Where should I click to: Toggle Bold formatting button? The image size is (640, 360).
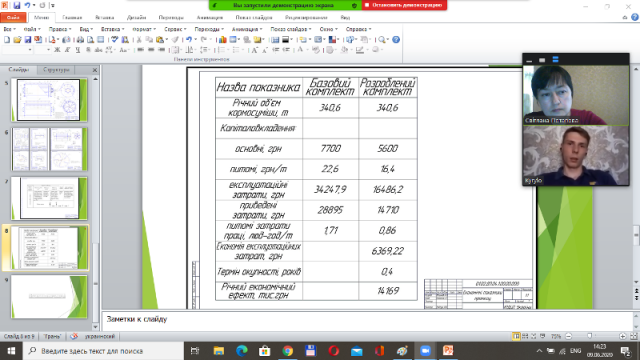click(x=57, y=50)
